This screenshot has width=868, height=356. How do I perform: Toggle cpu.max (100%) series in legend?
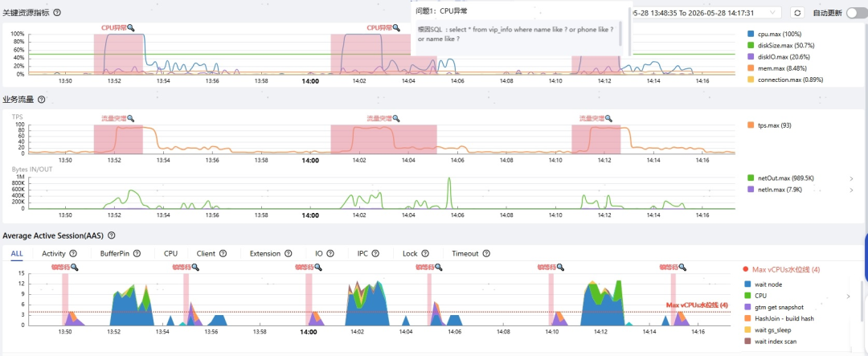pyautogui.click(x=773, y=34)
